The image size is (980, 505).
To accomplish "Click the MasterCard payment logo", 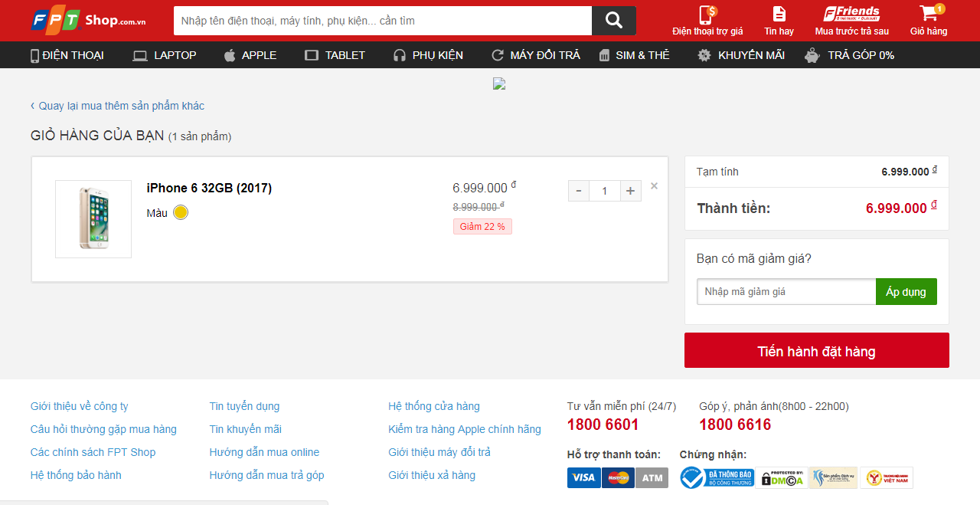I will pyautogui.click(x=618, y=478).
